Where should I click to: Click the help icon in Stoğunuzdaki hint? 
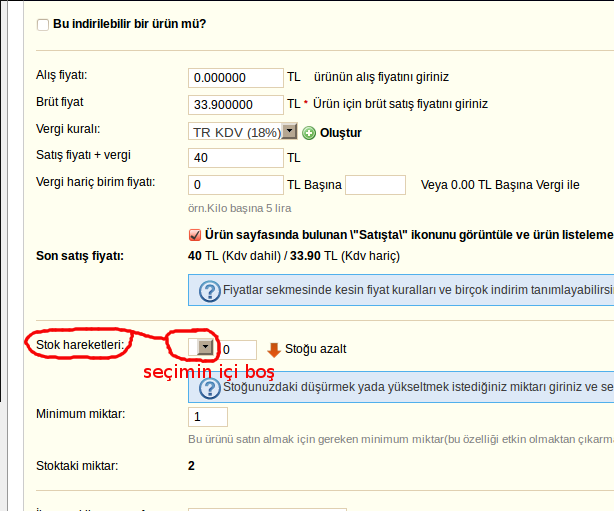(209, 388)
